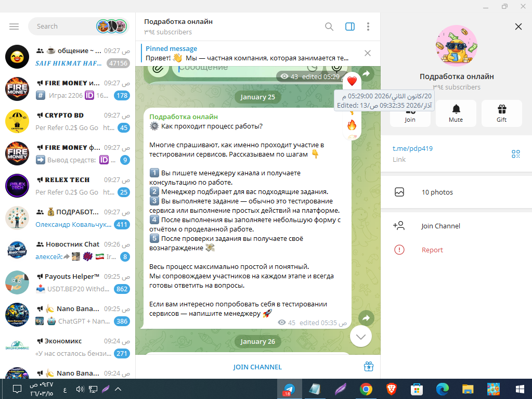Viewport: 532px width, 399px height.
Task: Click the January 26 date badge
Action: (x=257, y=342)
